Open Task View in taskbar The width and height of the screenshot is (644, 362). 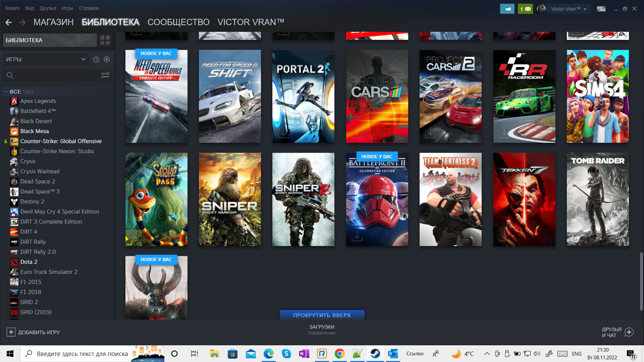click(x=195, y=353)
